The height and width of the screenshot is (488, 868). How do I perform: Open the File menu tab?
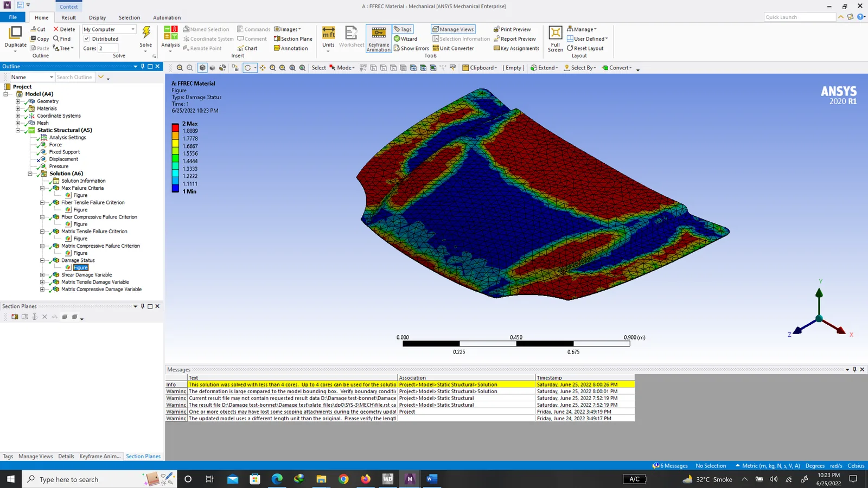(x=12, y=17)
